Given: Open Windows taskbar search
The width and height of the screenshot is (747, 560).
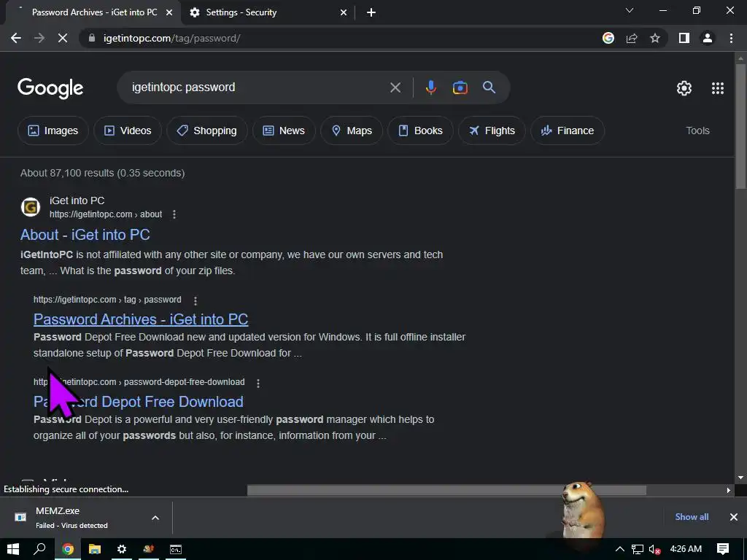Looking at the screenshot, I should point(40,549).
